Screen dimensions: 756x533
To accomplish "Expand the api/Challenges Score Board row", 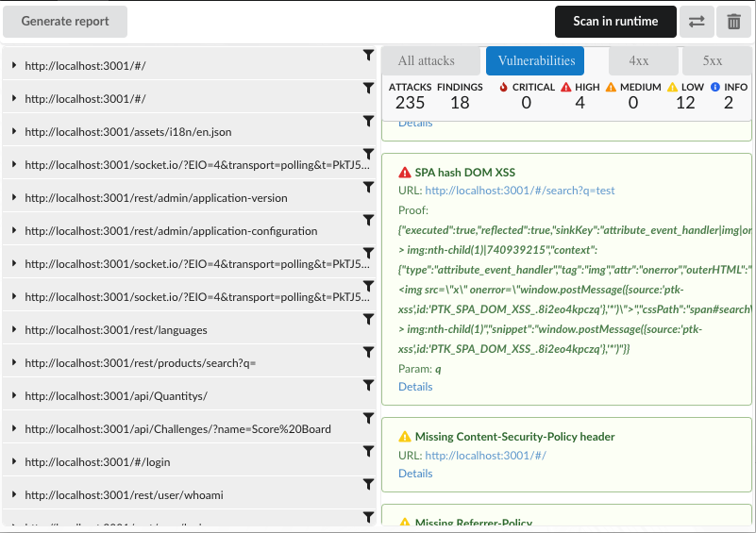I will [x=14, y=428].
